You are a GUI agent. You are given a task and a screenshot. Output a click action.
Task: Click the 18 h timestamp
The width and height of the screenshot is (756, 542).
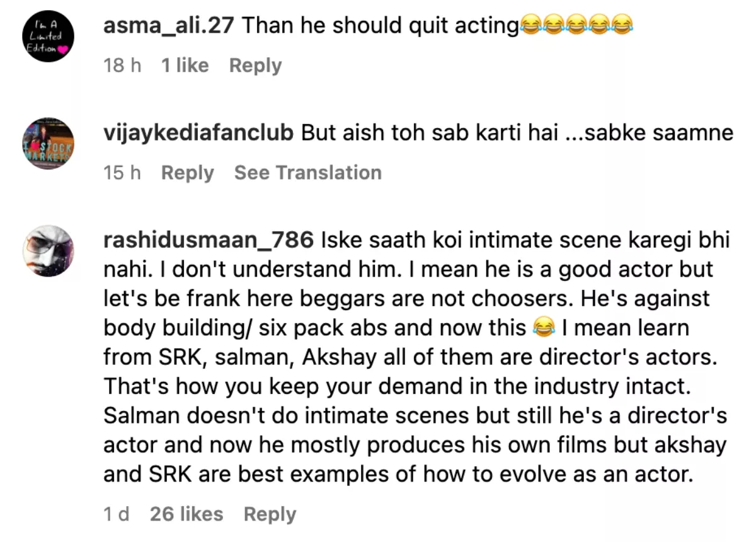[x=122, y=65]
